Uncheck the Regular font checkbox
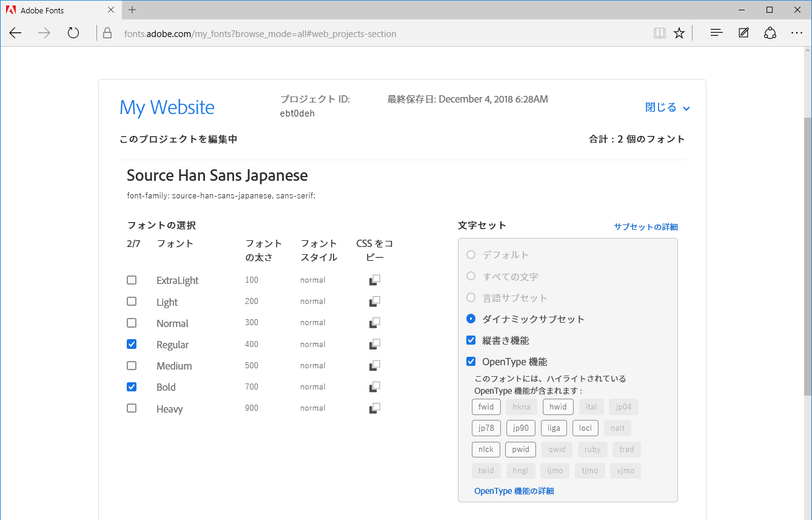This screenshot has height=520, width=812. click(132, 344)
